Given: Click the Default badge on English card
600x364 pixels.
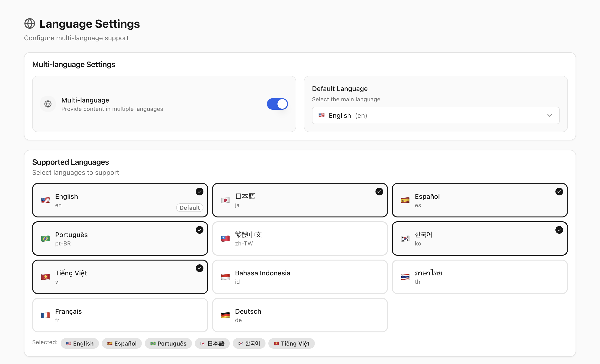Looking at the screenshot, I should coord(190,208).
